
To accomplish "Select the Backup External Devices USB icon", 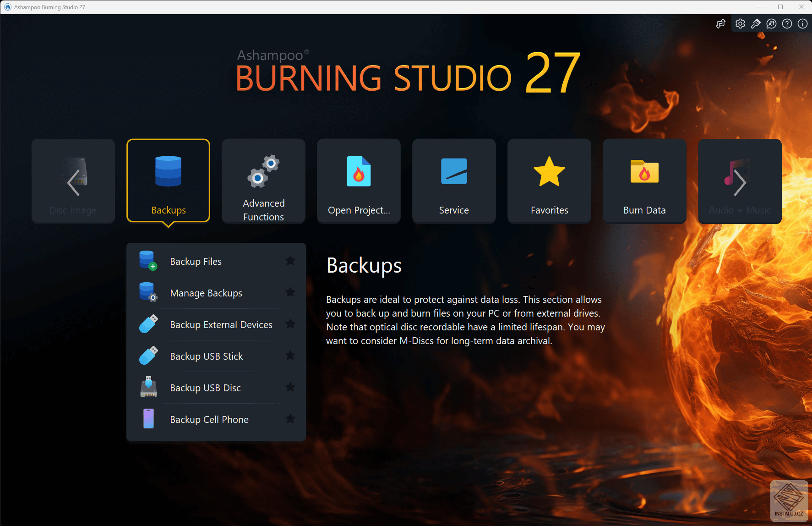I will pos(147,324).
